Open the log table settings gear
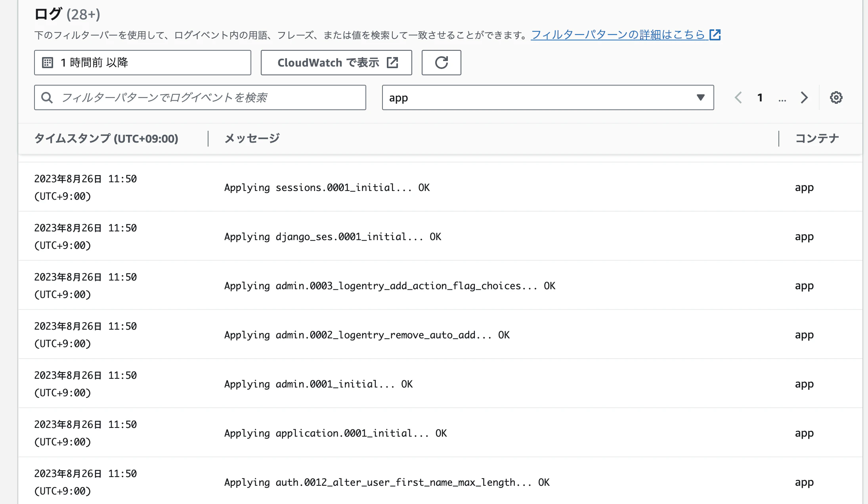The height and width of the screenshot is (504, 868). click(x=836, y=97)
